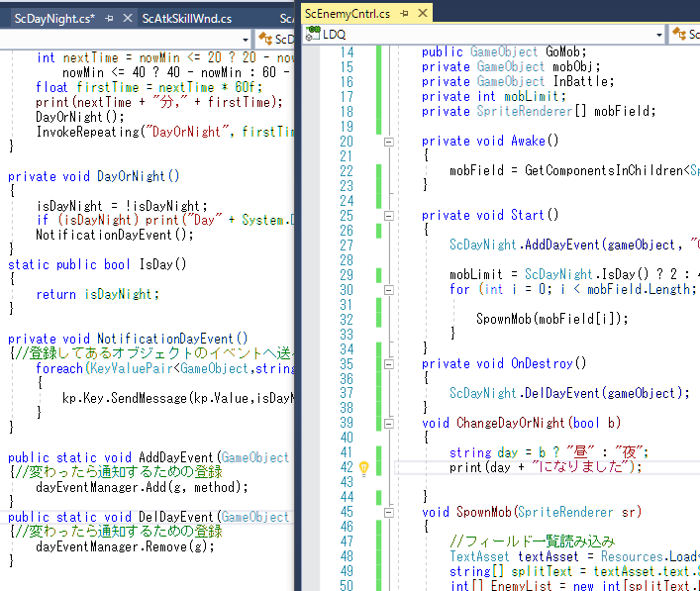This screenshot has width=700, height=591.
Task: Click float firstTime = nextTime line
Action: coord(150,87)
